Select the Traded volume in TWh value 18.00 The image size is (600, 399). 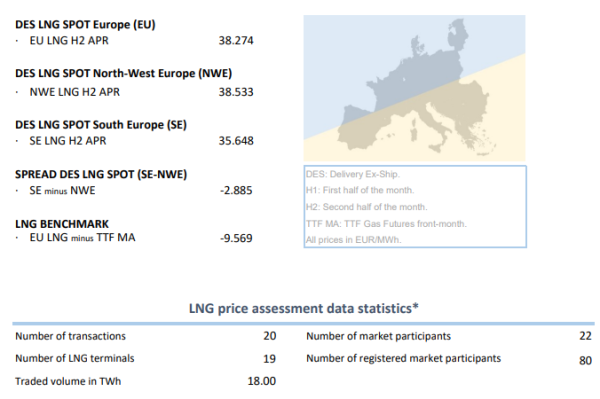[262, 381]
